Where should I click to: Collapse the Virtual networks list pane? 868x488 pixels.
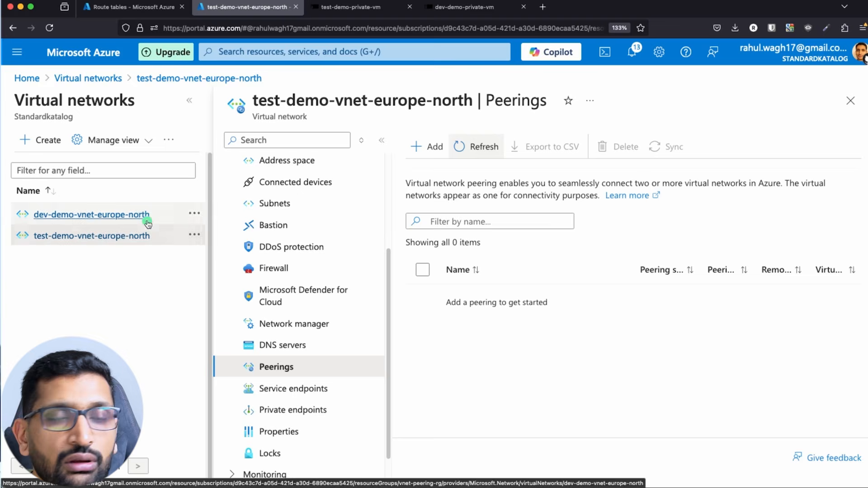189,100
